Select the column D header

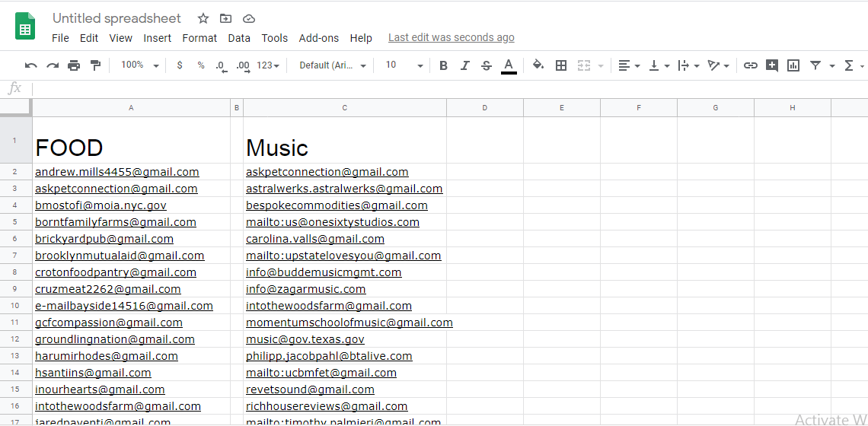pos(485,108)
